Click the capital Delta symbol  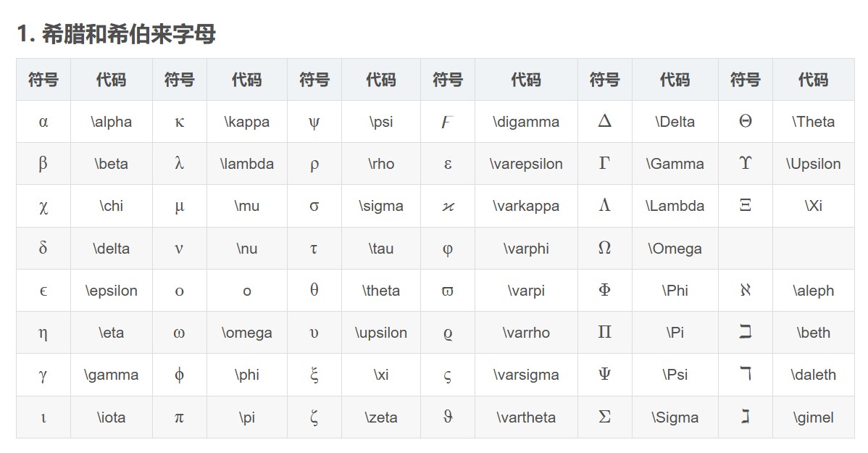click(x=604, y=121)
